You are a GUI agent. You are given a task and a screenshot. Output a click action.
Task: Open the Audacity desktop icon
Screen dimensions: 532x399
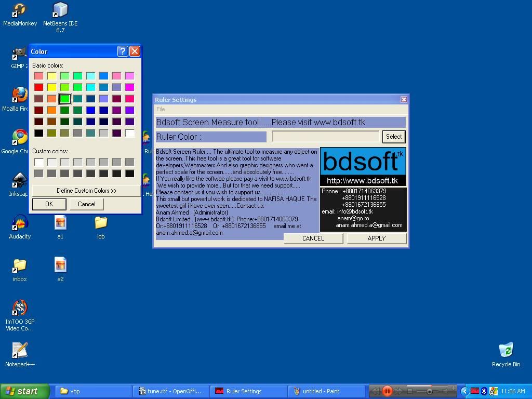click(x=20, y=223)
